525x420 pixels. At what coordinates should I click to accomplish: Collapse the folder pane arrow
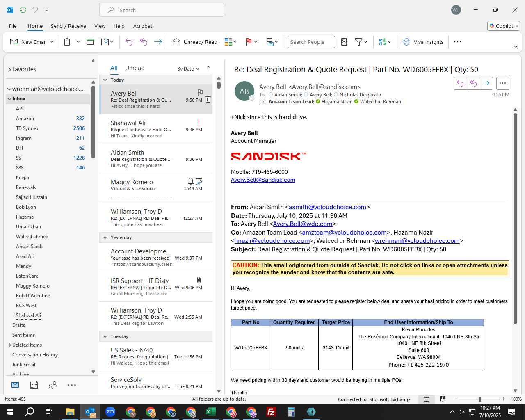click(93, 61)
